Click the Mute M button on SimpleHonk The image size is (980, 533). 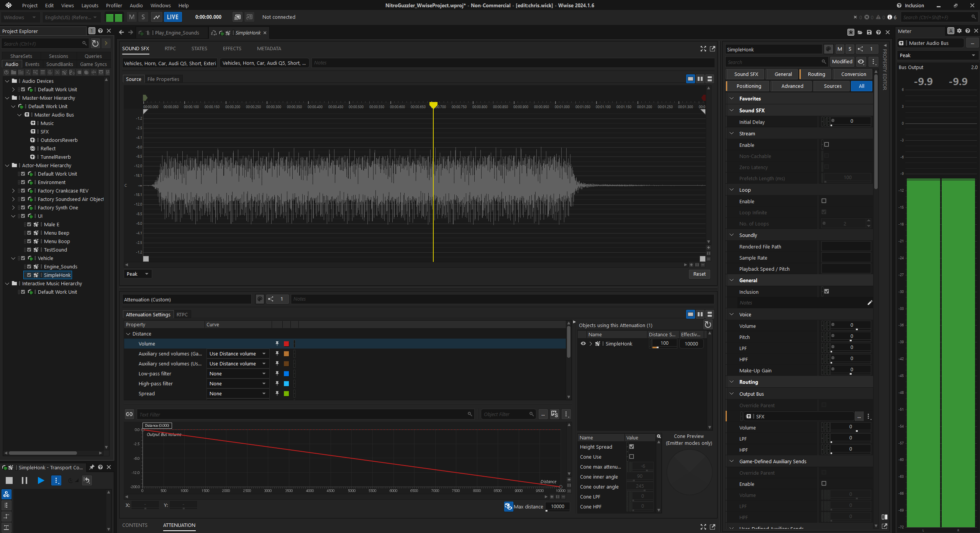click(839, 49)
